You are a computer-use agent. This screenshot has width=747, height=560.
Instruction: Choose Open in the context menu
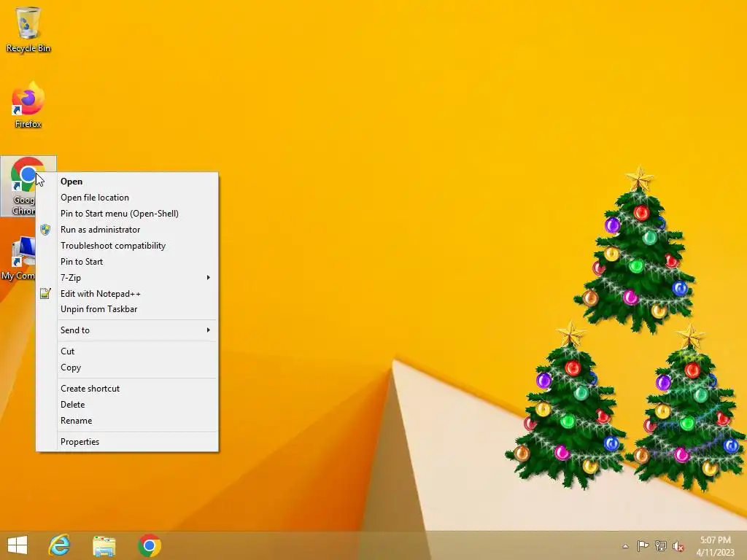click(x=127, y=182)
